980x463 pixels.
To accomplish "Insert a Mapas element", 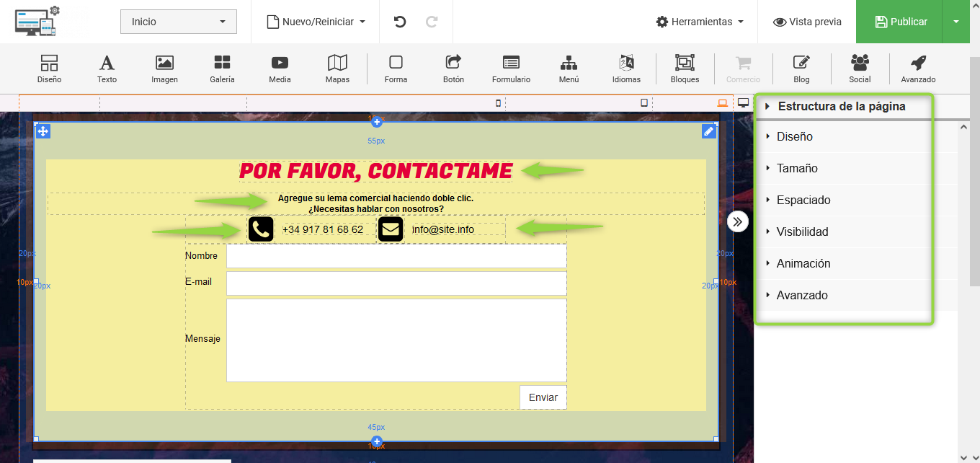I will point(337,69).
